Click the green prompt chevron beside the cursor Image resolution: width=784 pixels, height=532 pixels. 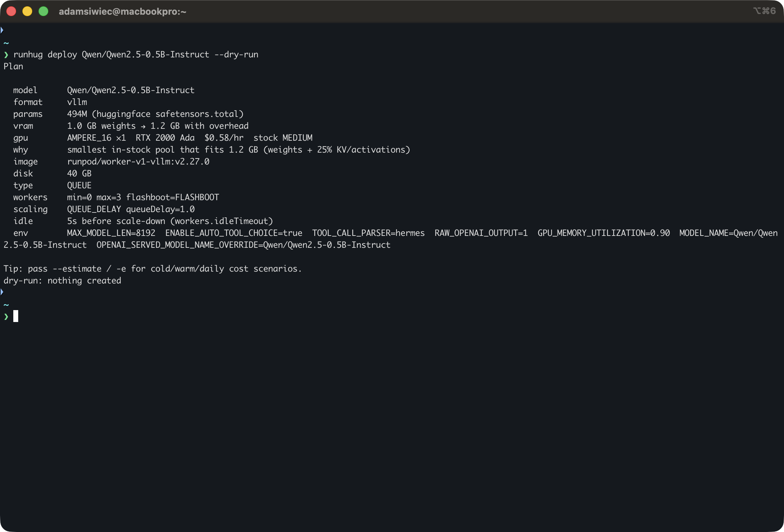click(6, 317)
